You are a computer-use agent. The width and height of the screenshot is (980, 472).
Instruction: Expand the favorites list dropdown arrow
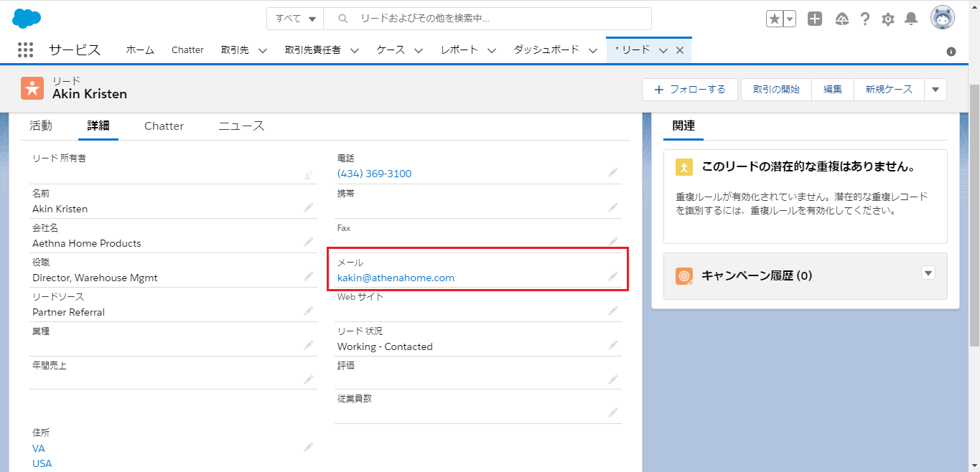pos(790,19)
